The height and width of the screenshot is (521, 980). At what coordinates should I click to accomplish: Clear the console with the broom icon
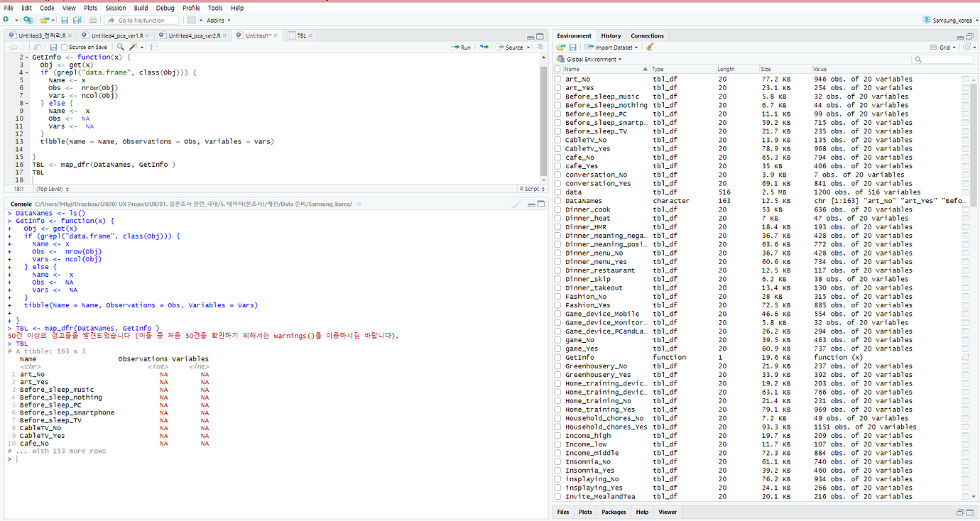coord(517,204)
